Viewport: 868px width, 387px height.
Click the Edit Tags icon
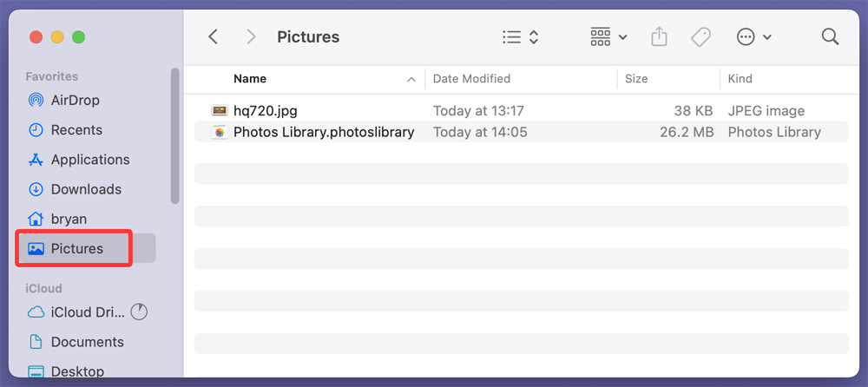[700, 37]
